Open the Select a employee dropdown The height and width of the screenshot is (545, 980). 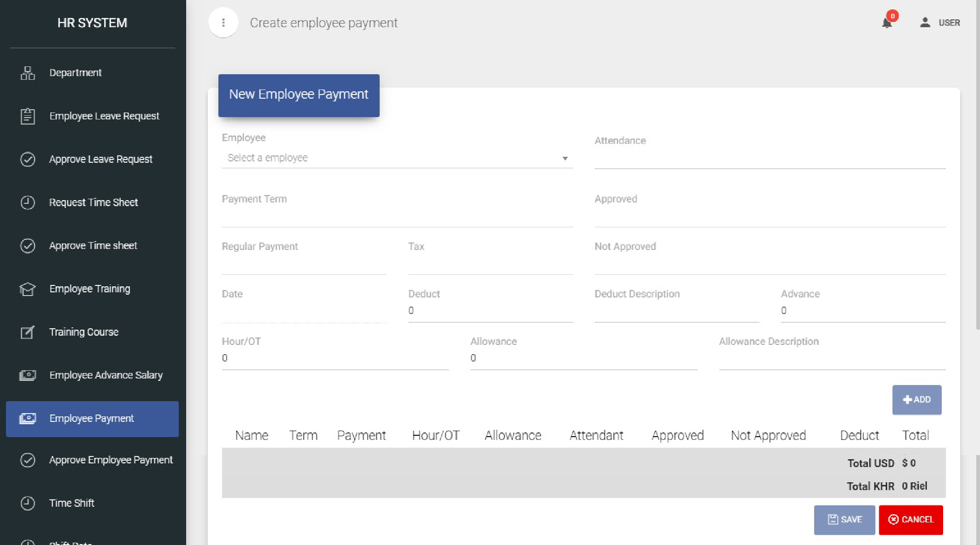[x=396, y=157]
